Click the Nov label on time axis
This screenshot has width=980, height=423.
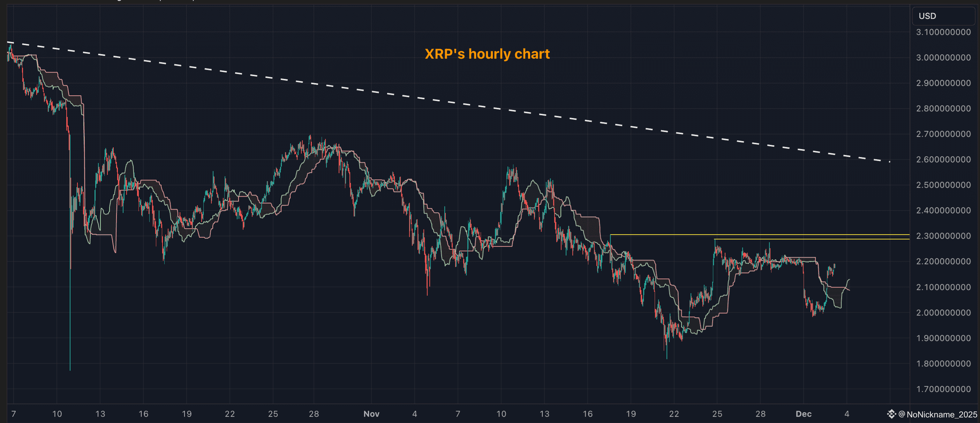pyautogui.click(x=371, y=414)
